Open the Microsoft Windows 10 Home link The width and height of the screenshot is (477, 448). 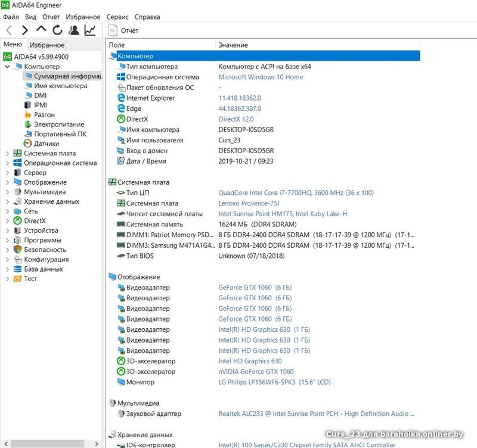261,77
